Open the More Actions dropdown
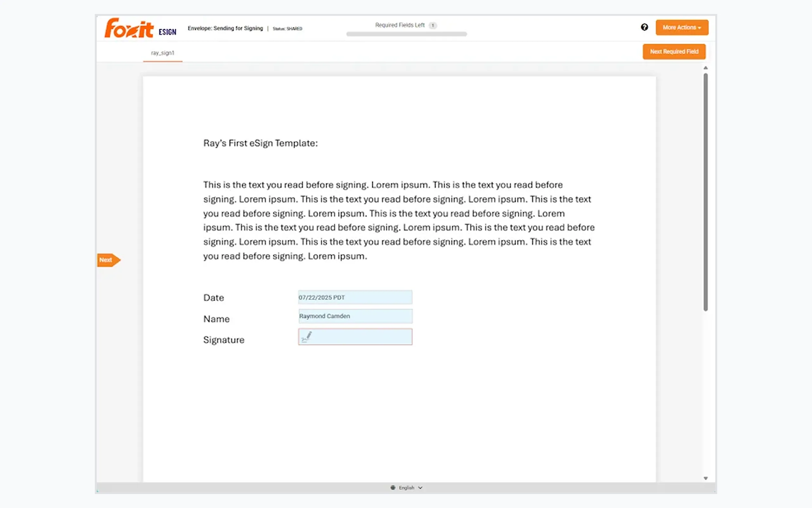Viewport: 812px width, 508px height. tap(682, 28)
